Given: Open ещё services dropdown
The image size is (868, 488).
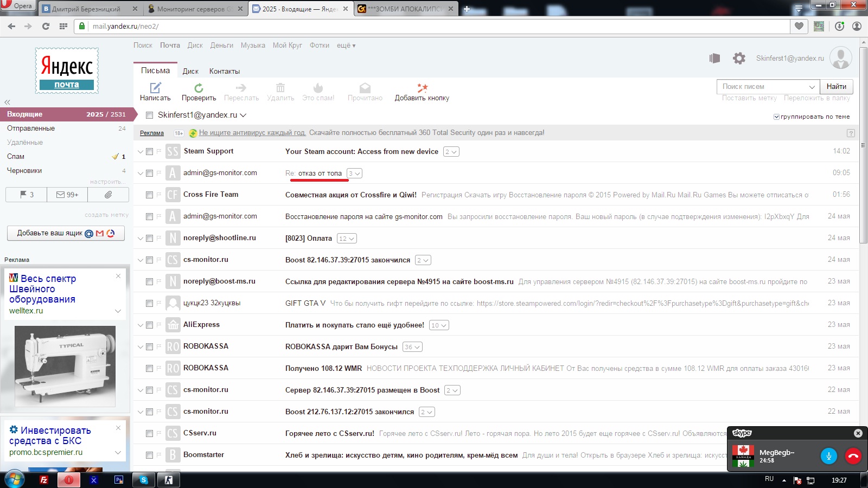Looking at the screenshot, I should coord(346,46).
